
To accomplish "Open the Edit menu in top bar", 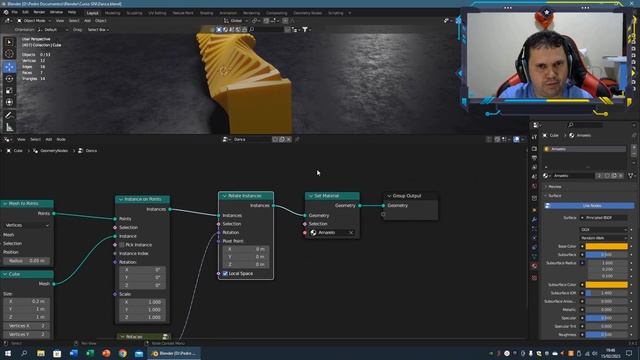I will tap(26, 13).
